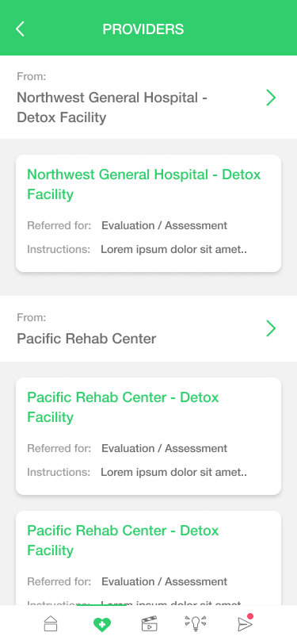Tap the red notification dot
The height and width of the screenshot is (644, 297).
[250, 616]
